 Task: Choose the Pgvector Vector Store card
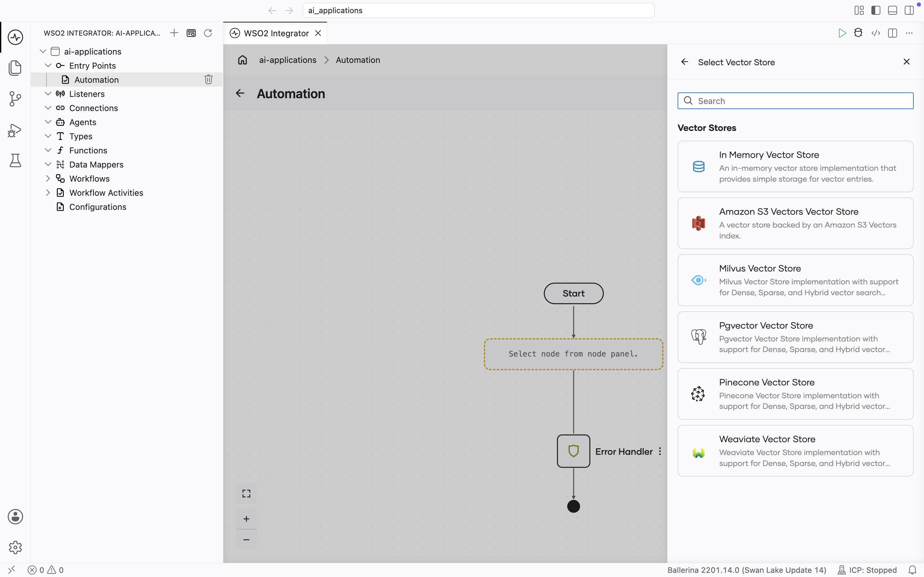(x=795, y=337)
